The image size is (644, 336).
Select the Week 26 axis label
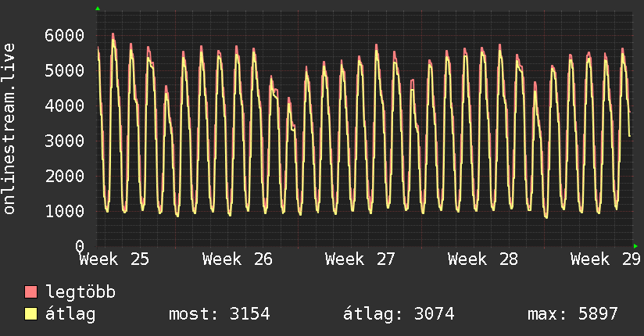pyautogui.click(x=238, y=259)
